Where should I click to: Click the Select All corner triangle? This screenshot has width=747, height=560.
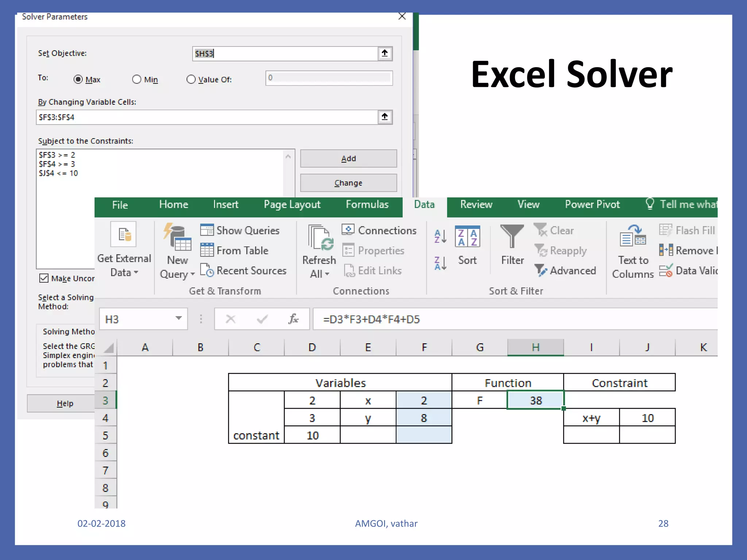pos(108,347)
